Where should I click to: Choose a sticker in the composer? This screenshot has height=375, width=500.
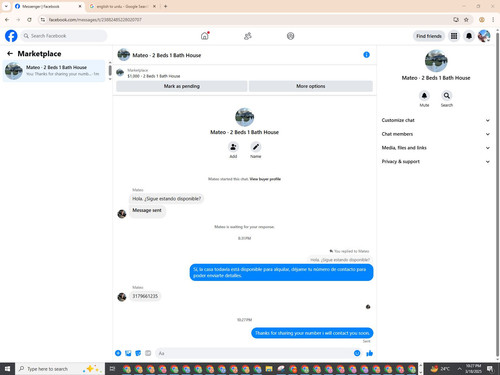138,353
